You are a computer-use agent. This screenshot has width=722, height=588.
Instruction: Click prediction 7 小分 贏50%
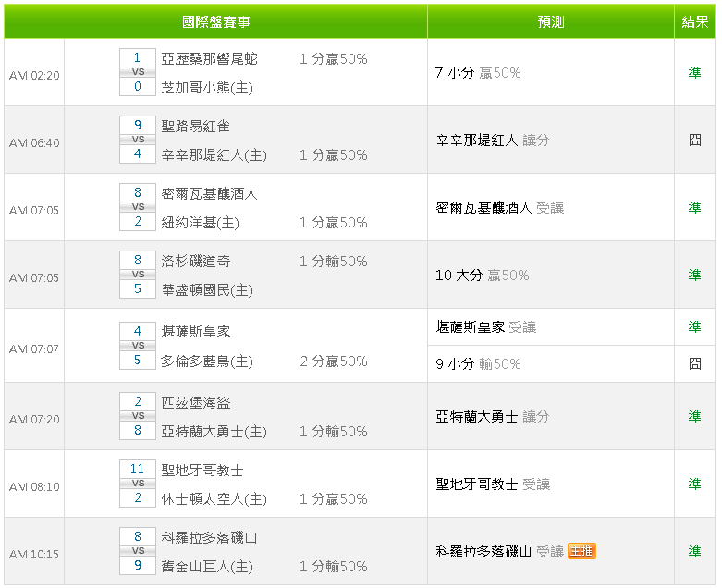pyautogui.click(x=478, y=73)
